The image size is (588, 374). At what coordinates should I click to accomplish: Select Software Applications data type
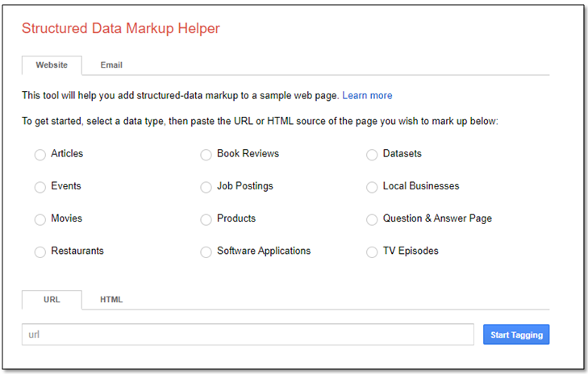point(206,251)
